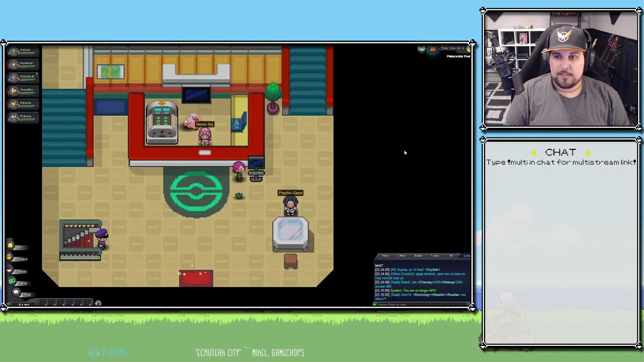Click the town map poster on wall

110,72
